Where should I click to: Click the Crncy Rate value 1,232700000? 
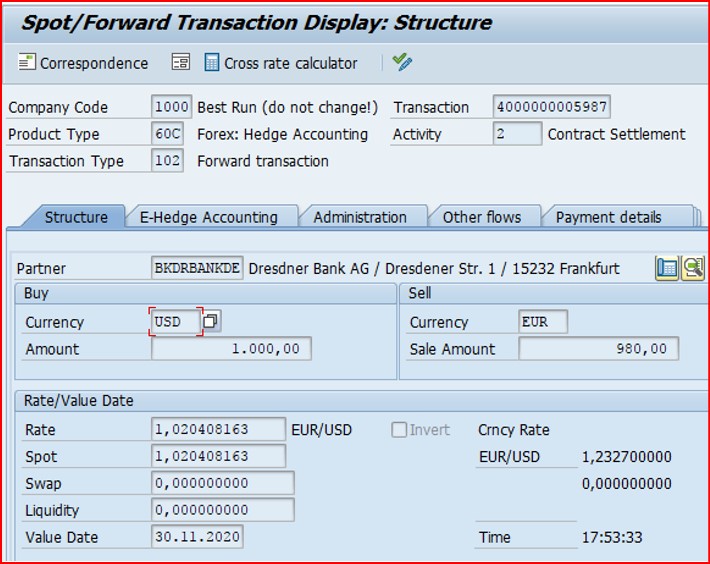click(627, 457)
